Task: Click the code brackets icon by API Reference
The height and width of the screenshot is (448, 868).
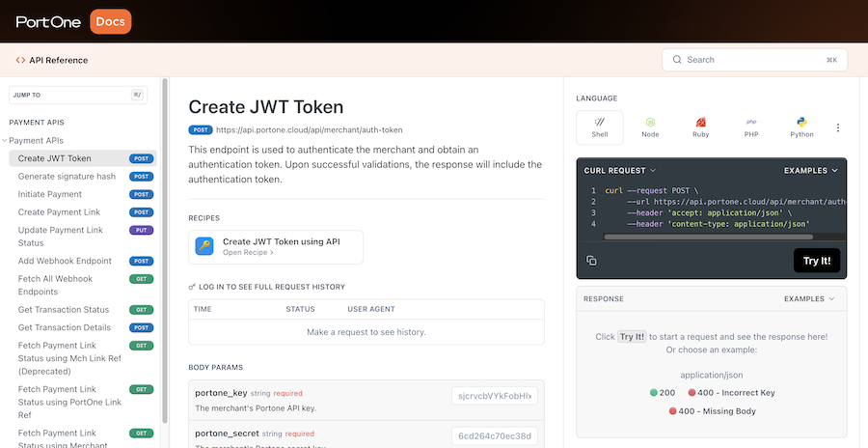Action: 20,61
